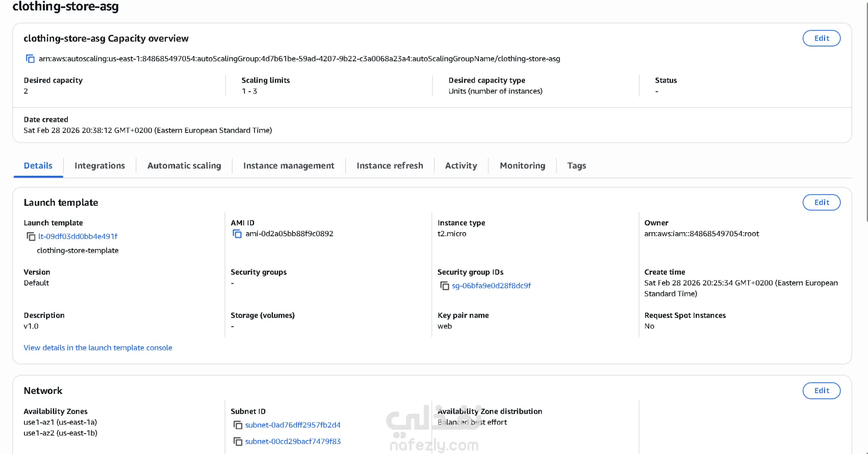Select the Instance refresh tab
The height and width of the screenshot is (454, 868).
(390, 166)
